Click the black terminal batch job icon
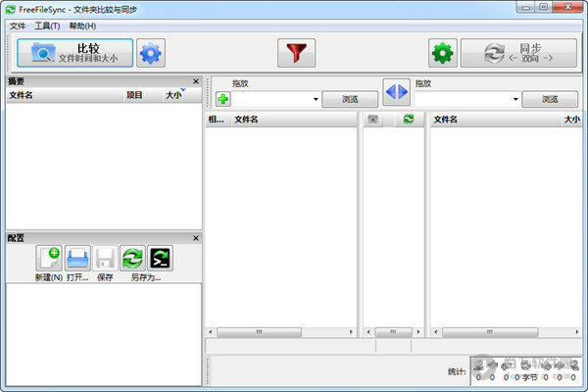The height and width of the screenshot is (392, 588). 161,259
